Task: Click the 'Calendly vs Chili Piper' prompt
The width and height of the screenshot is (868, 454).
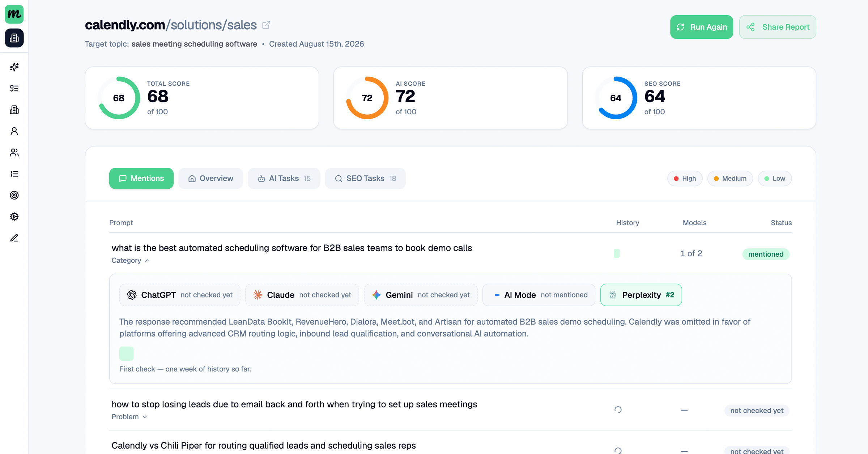Action: (x=264, y=445)
